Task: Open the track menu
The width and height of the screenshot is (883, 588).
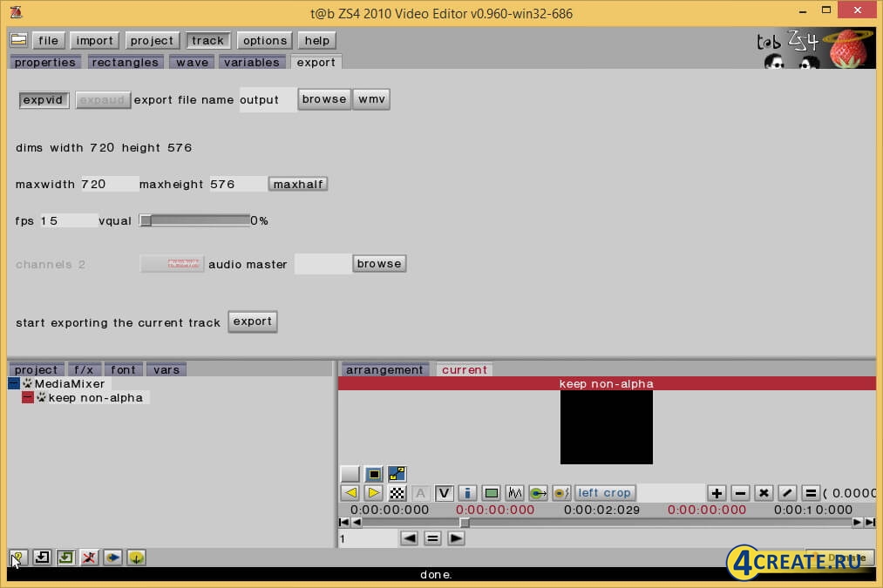Action: click(207, 39)
